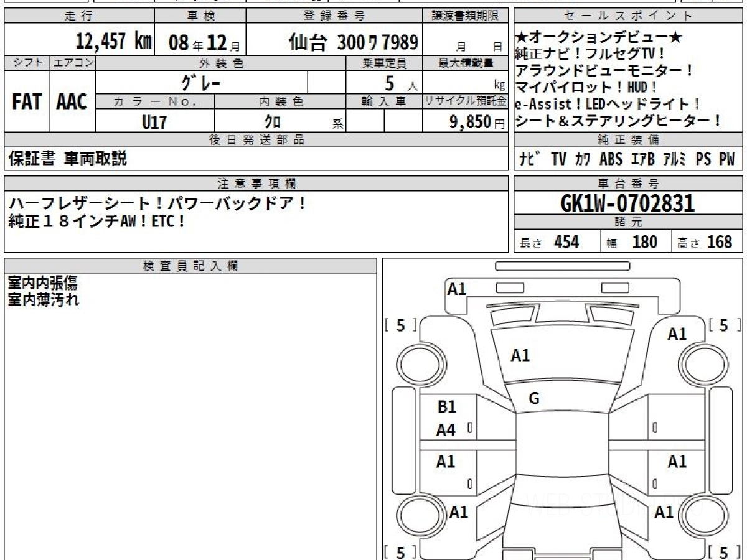This screenshot has width=747, height=560.
Task: Select the AAC air conditioner cell
Action: 72,102
